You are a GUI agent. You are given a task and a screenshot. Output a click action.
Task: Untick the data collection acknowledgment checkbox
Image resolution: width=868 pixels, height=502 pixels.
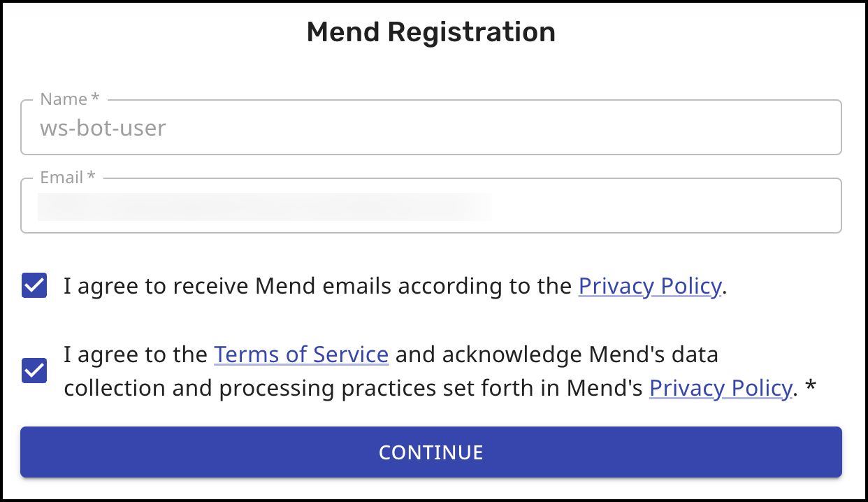(34, 371)
